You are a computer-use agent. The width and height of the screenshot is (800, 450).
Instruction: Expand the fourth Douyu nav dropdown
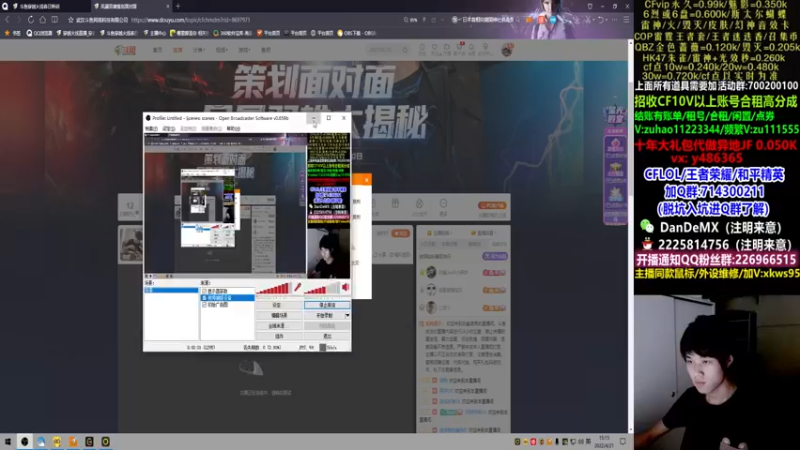[221, 50]
